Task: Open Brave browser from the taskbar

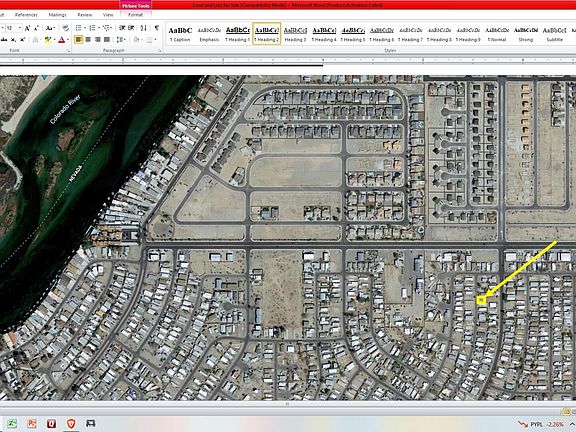Action: (x=71, y=423)
